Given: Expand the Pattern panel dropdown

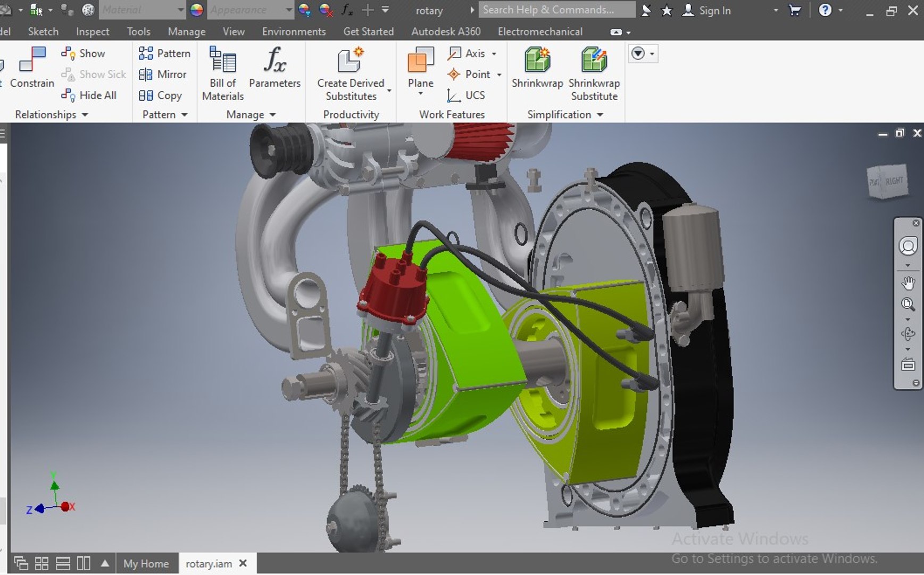Looking at the screenshot, I should click(x=184, y=114).
